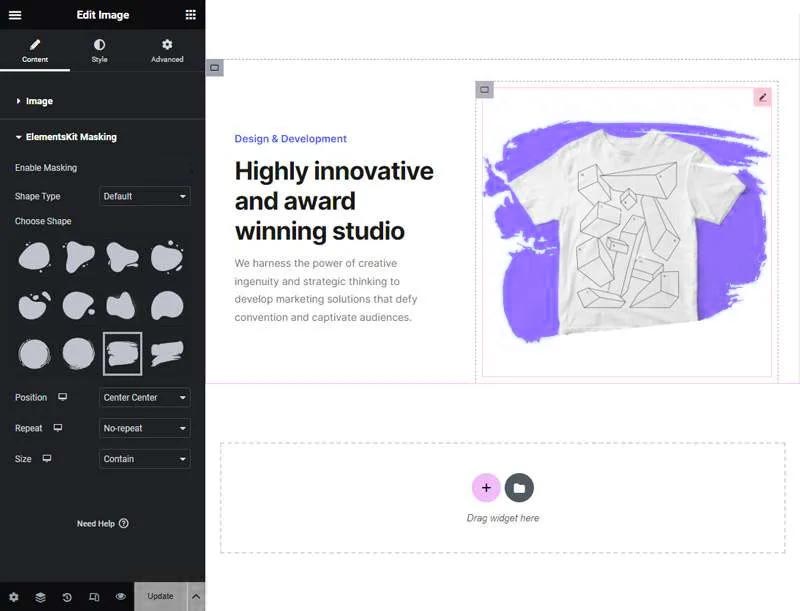Toggle preview changes eye icon

click(x=120, y=597)
